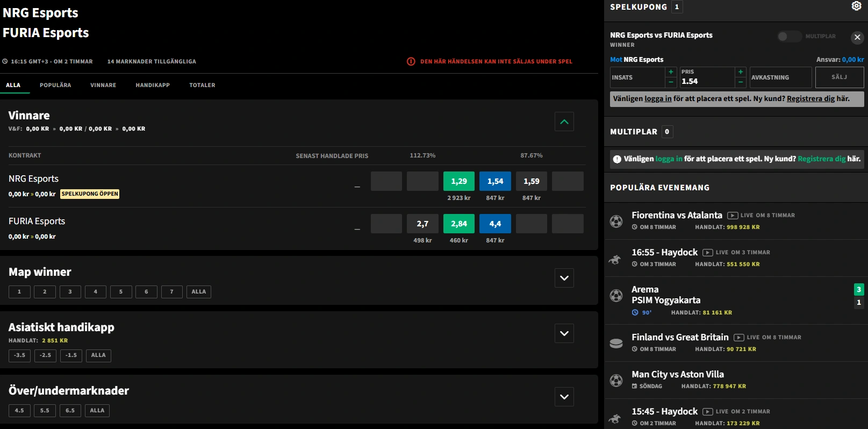Click the Avkastning return field
Image resolution: width=868 pixels, height=429 pixels.
pyautogui.click(x=780, y=77)
